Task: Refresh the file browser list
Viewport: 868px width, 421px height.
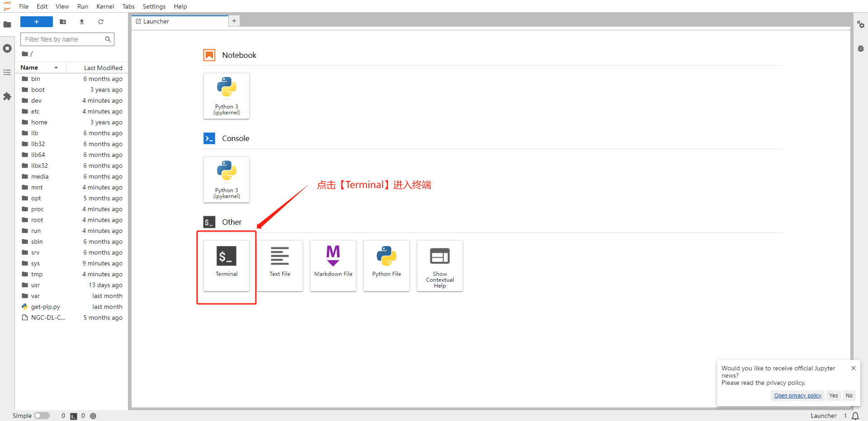Action: point(101,22)
